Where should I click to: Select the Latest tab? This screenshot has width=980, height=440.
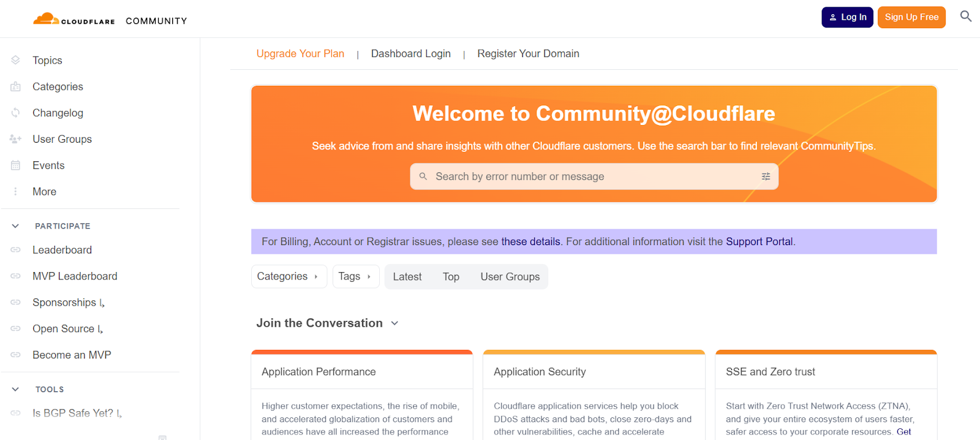click(407, 277)
